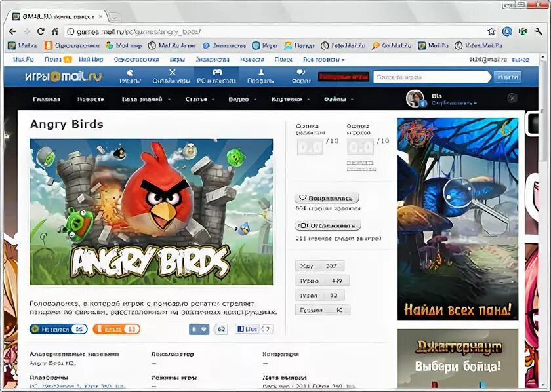
Task: Open the Джаггернаут ad banner
Action: pyautogui.click(x=457, y=359)
